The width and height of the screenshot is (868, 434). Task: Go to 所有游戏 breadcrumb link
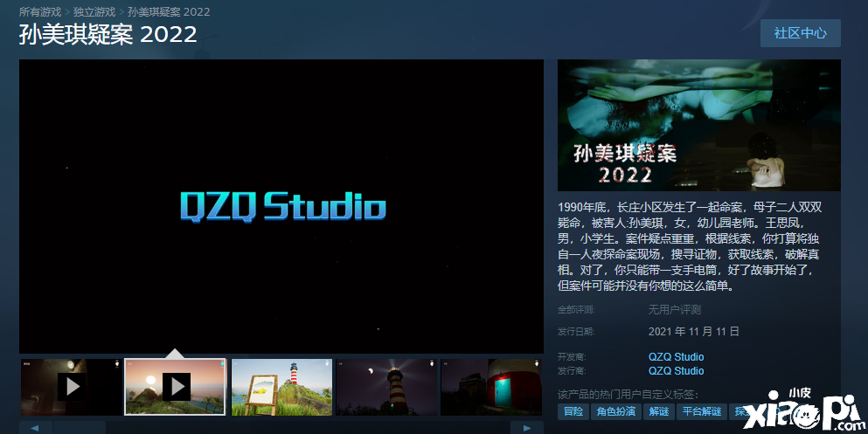point(40,11)
